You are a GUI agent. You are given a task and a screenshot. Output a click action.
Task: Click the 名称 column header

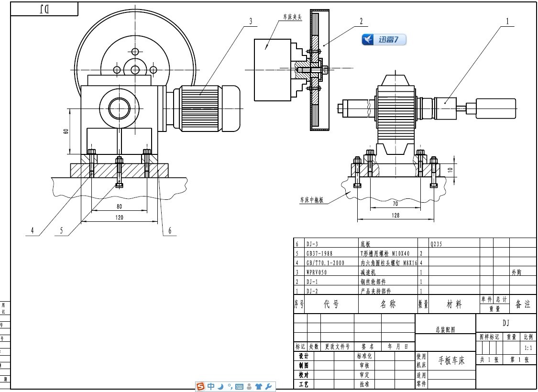pos(388,304)
